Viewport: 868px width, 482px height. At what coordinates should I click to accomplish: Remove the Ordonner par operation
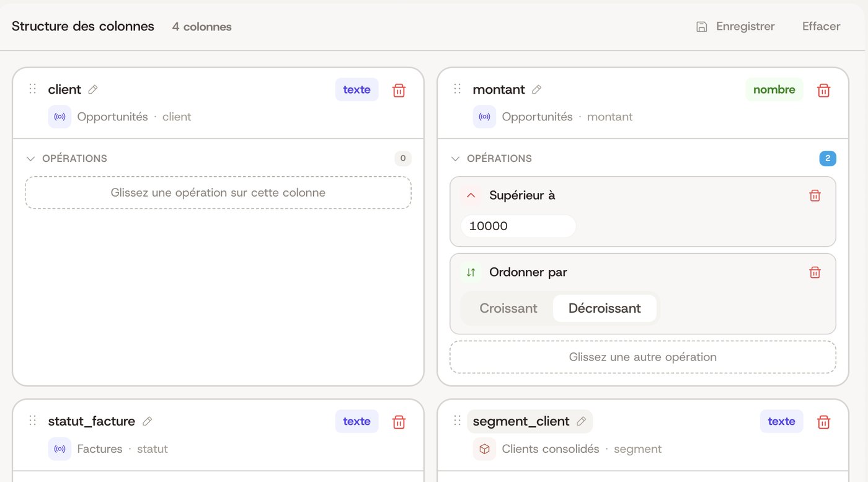815,272
